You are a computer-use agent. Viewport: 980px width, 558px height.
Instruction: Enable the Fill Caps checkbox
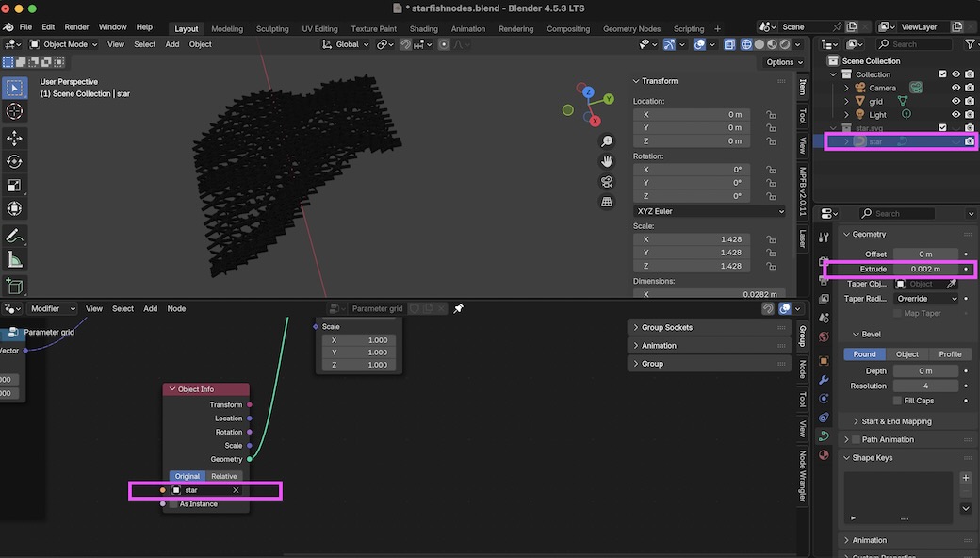click(898, 401)
